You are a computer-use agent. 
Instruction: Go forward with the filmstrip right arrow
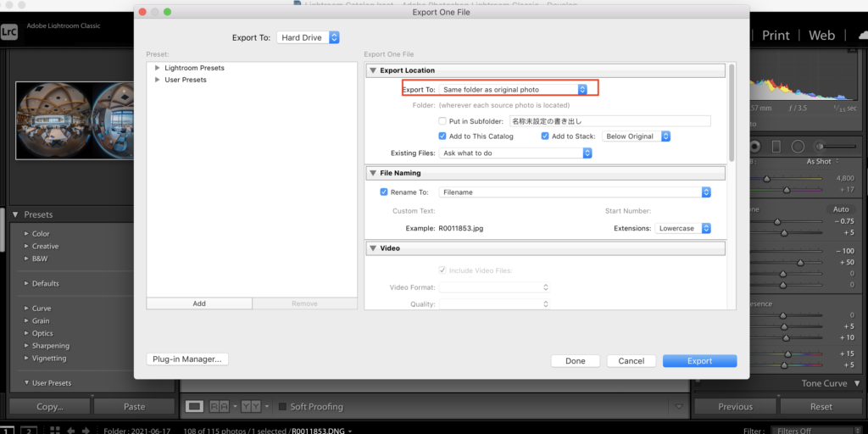tap(86, 430)
